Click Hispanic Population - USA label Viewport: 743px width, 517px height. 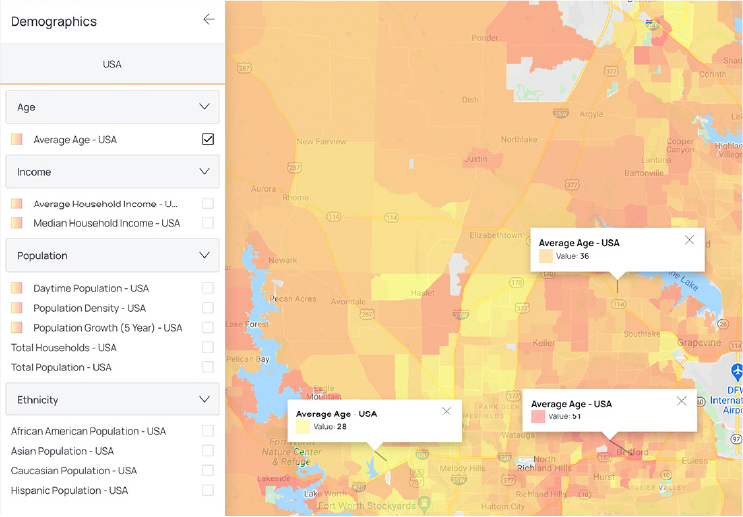[x=69, y=490]
